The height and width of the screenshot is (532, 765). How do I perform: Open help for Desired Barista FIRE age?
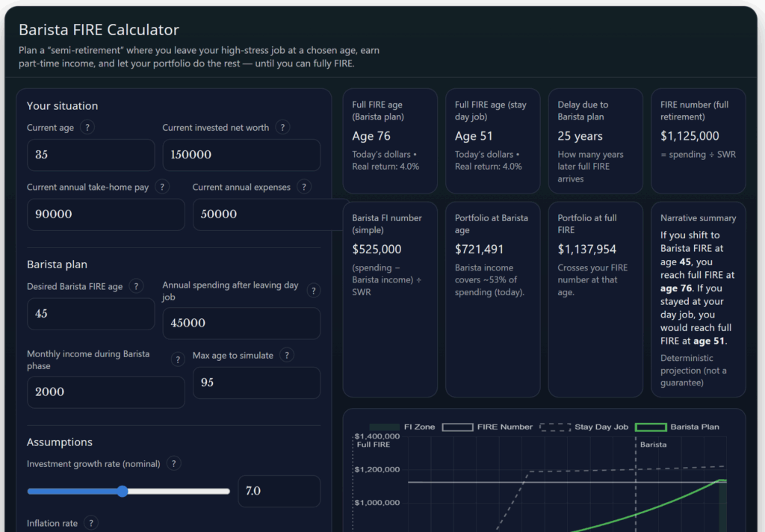coord(136,285)
